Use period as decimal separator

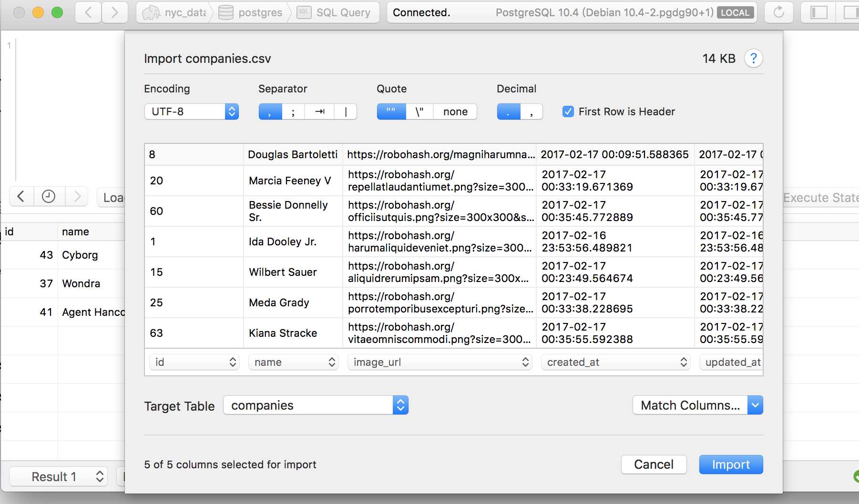click(509, 112)
